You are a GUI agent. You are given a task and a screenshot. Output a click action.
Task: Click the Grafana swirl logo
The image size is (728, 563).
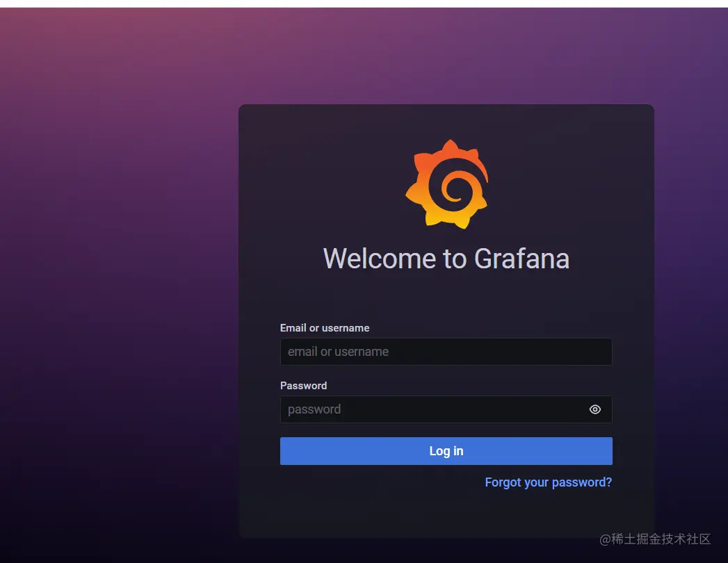[446, 184]
